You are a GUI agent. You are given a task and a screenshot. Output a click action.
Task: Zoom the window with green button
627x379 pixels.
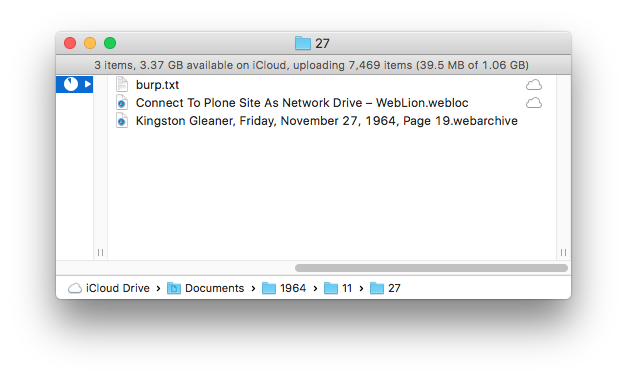point(110,43)
